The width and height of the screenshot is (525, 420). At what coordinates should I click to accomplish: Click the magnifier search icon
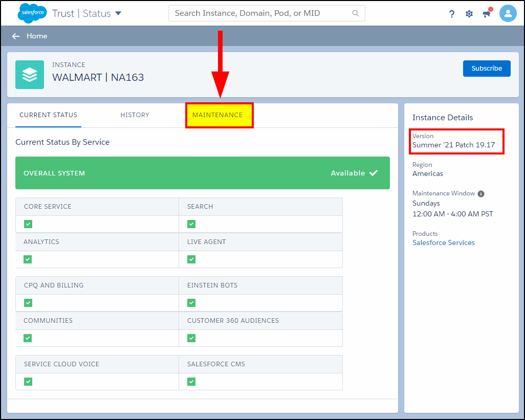pyautogui.click(x=356, y=13)
